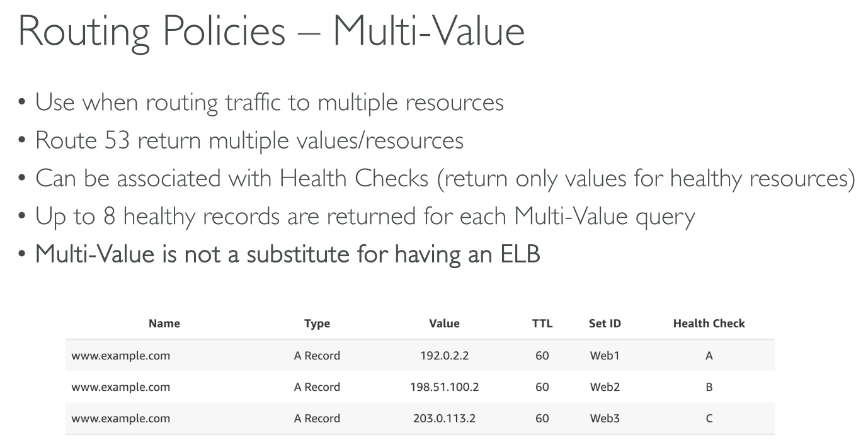Select the "Value" column header
The width and height of the screenshot is (868, 445).
pos(444,324)
